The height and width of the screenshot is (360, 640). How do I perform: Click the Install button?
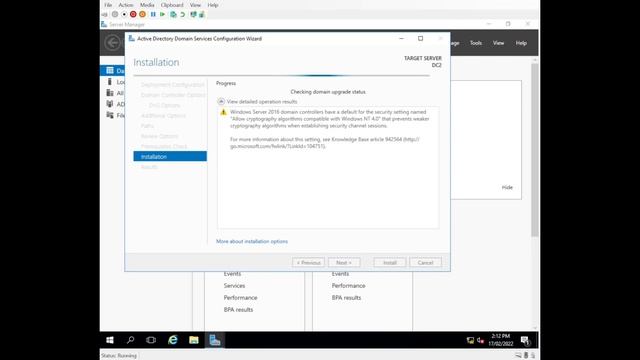point(389,262)
